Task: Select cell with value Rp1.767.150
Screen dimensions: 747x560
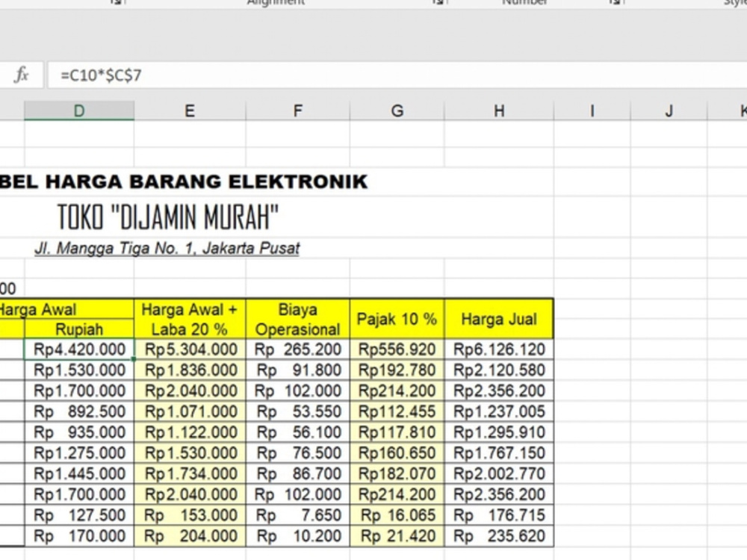Action: [x=499, y=453]
